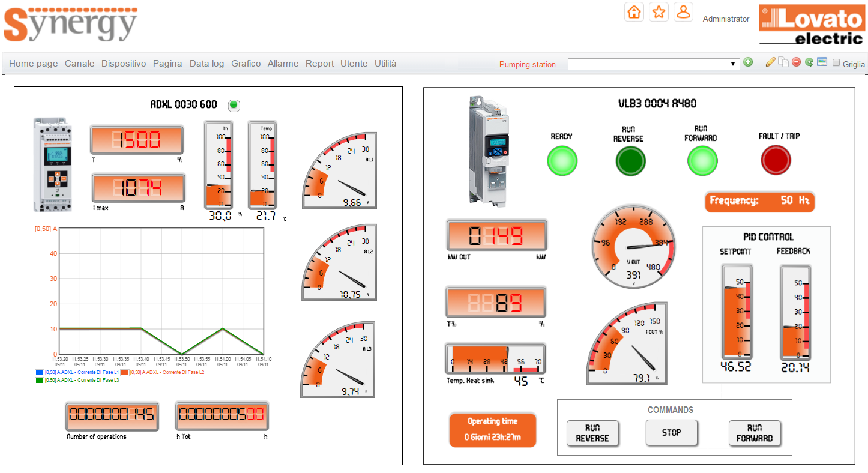Viewport: 868px width, 473px height.
Task: Open the Utente menu
Action: 354,64
